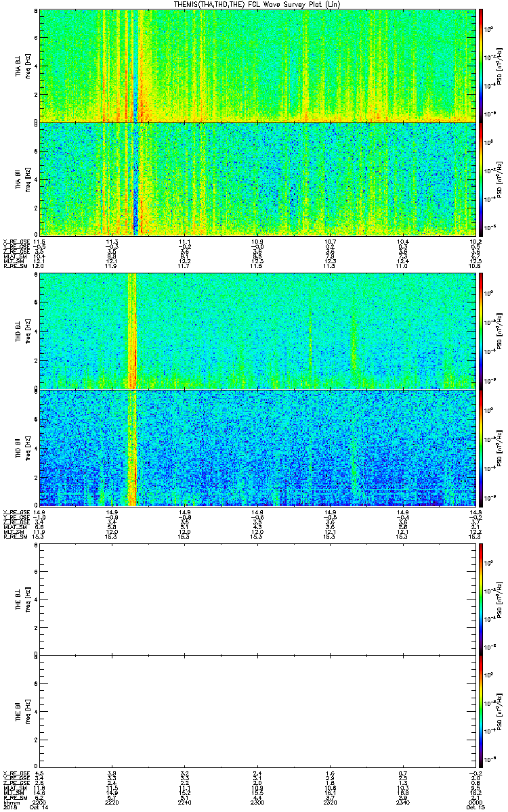508x812 pixels.
Task: Click the 'Oct 15' date label
Action: click(475, 807)
